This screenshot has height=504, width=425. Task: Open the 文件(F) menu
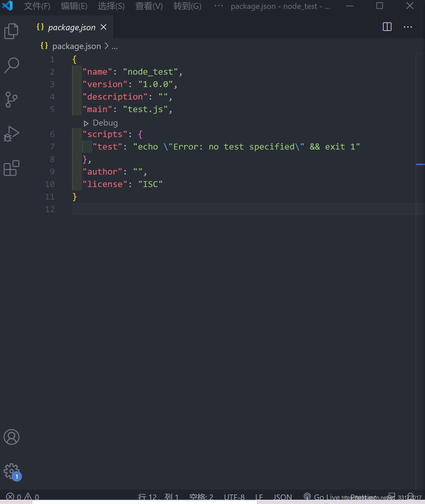[37, 6]
